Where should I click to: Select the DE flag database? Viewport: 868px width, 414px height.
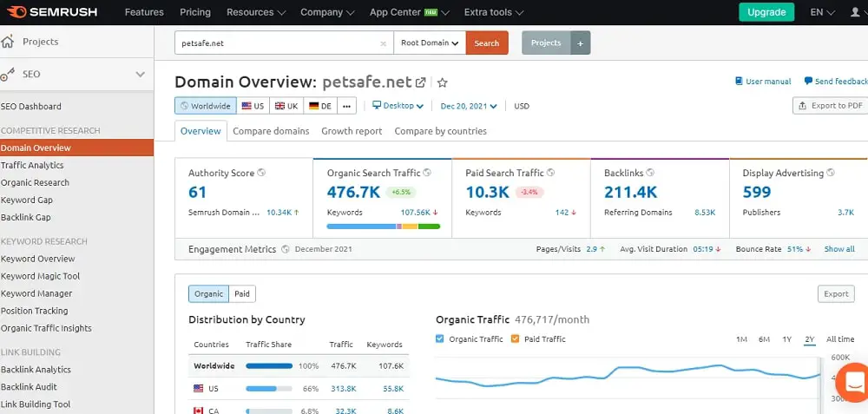pos(320,106)
